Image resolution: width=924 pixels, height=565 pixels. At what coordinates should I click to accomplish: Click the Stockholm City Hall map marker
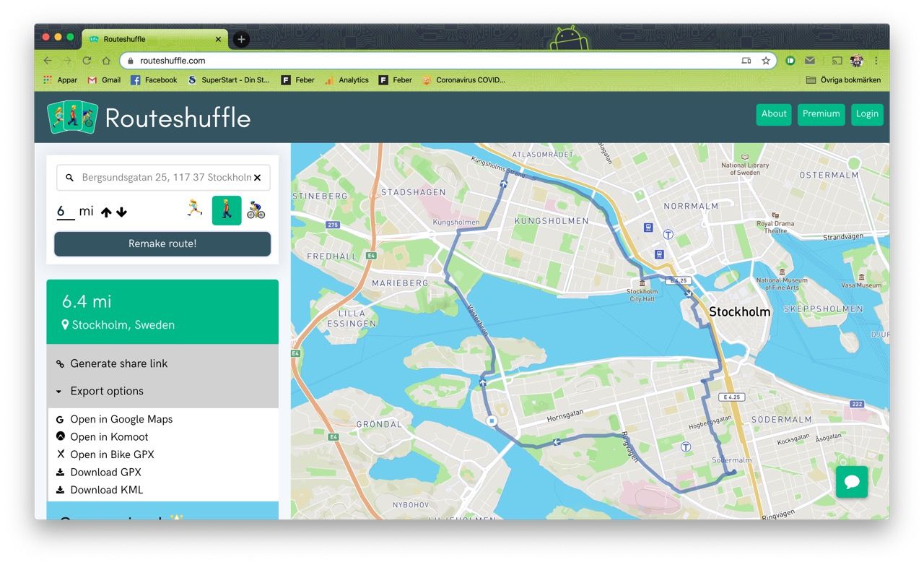coord(642,283)
